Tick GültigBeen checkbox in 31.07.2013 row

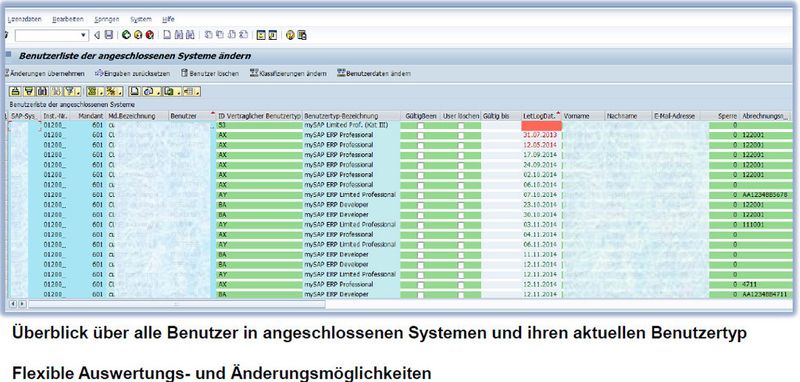tap(420, 135)
